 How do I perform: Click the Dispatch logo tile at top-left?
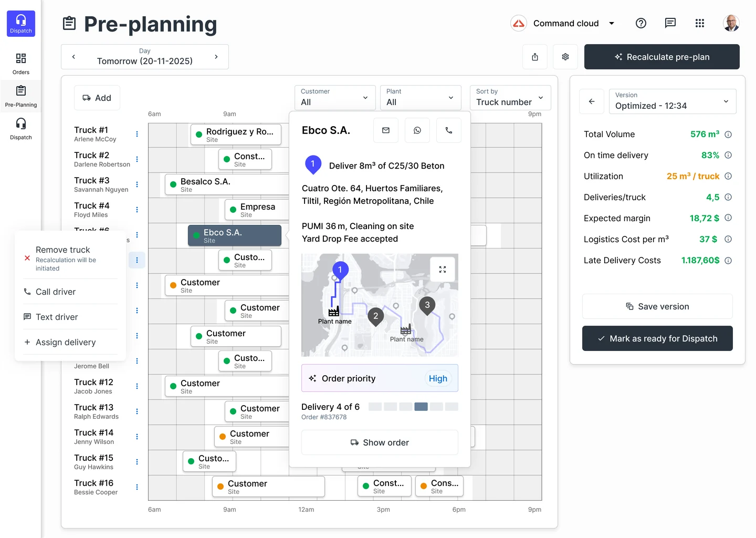click(21, 24)
